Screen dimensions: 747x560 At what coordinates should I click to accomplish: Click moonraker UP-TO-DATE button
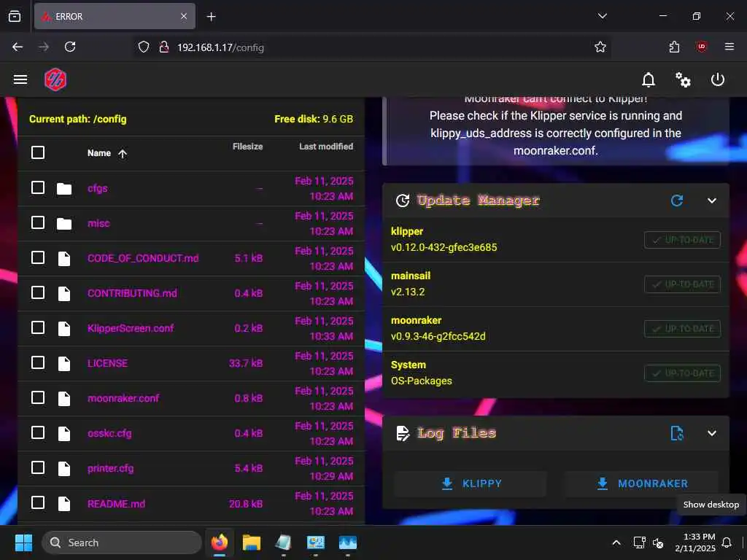682,329
